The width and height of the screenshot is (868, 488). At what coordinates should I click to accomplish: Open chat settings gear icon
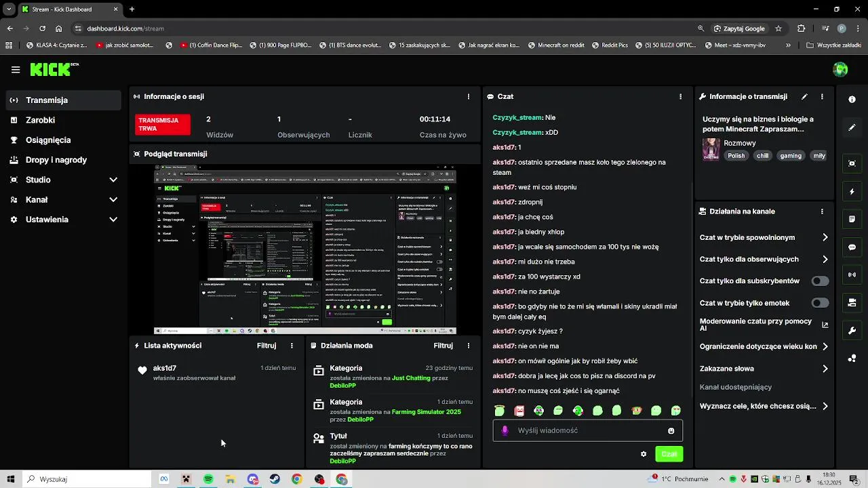point(644,454)
